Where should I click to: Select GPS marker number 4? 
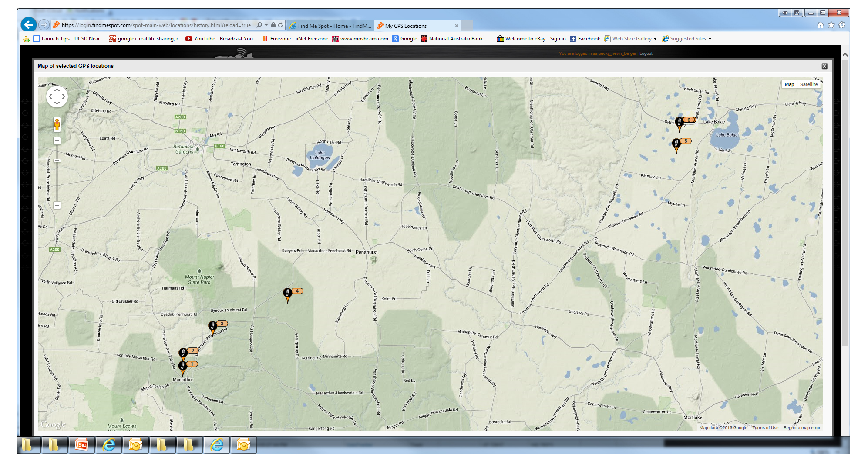click(x=288, y=294)
